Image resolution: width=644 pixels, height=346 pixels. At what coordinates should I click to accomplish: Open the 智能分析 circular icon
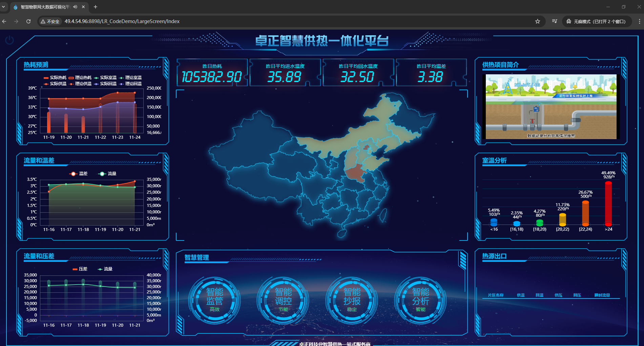420,300
